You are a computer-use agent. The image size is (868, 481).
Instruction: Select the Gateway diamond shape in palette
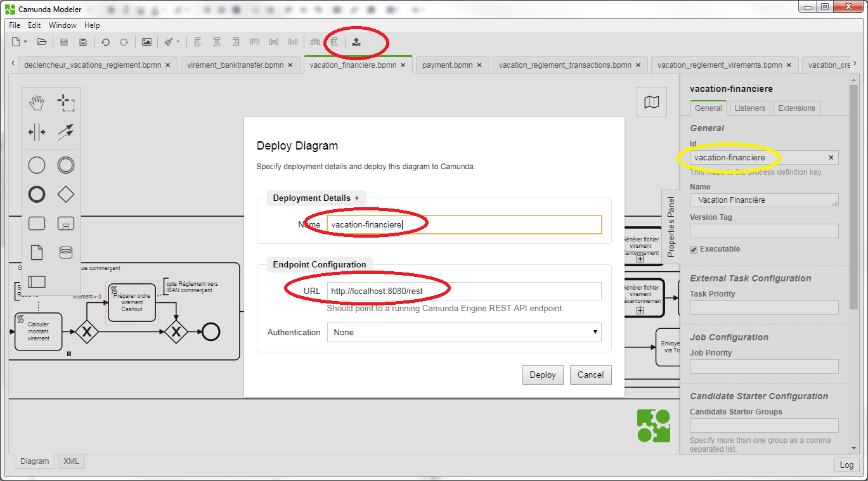click(65, 194)
